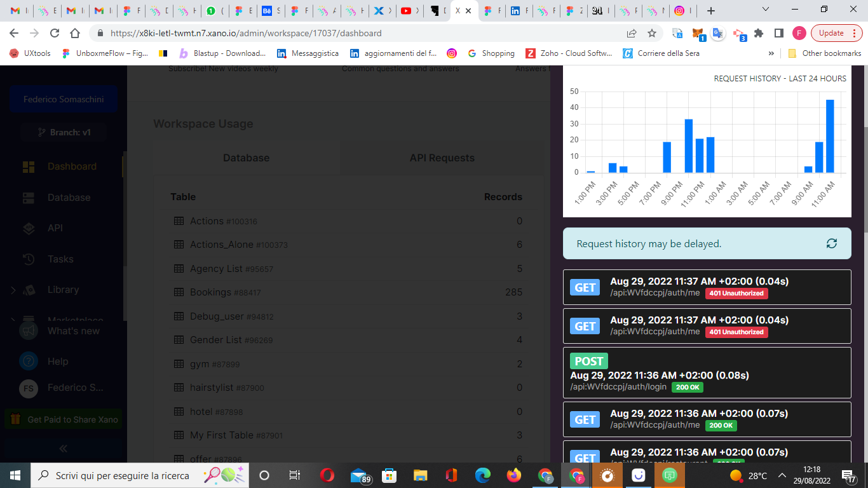Go to the browser home page

tap(75, 33)
